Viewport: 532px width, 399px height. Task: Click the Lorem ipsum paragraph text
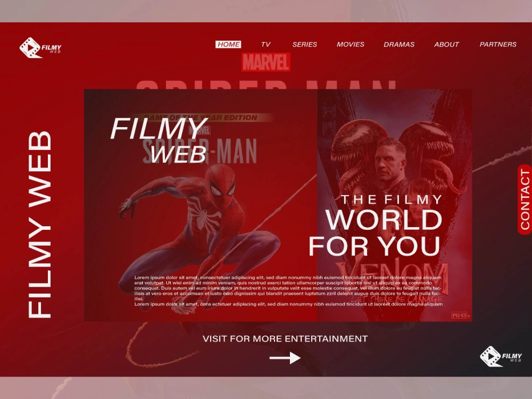click(288, 291)
